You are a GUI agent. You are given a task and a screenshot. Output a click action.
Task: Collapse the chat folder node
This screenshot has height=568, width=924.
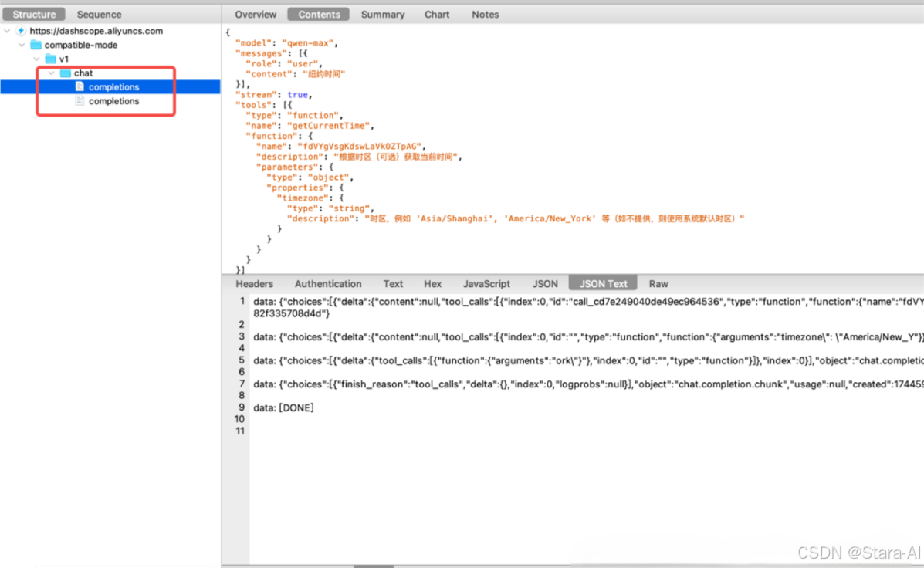[51, 73]
